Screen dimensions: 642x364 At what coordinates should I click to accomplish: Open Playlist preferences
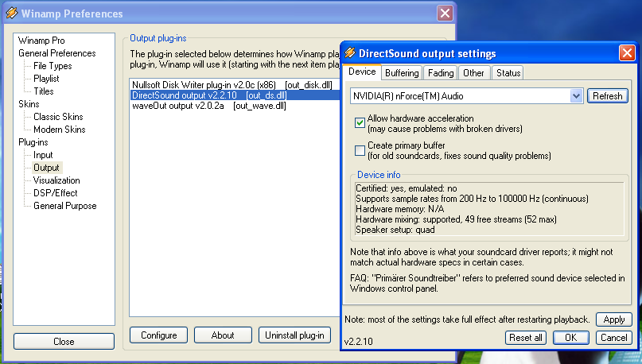click(46, 79)
